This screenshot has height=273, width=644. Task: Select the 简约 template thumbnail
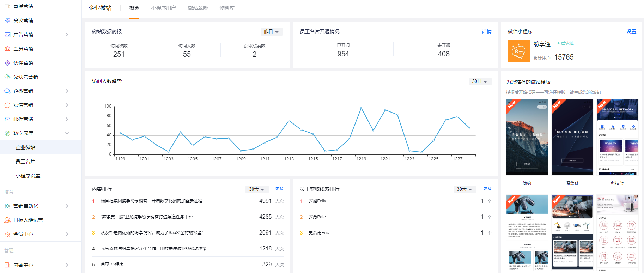(x=527, y=137)
